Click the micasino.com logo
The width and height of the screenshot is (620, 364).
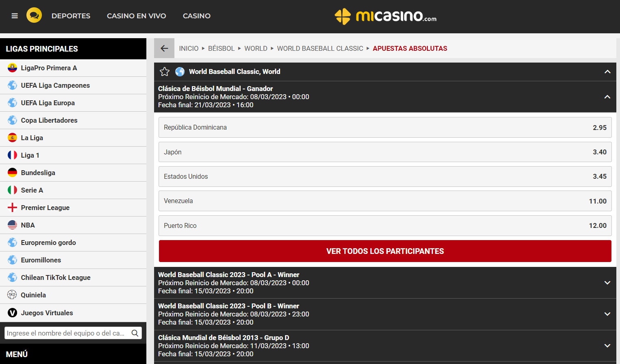tap(385, 16)
